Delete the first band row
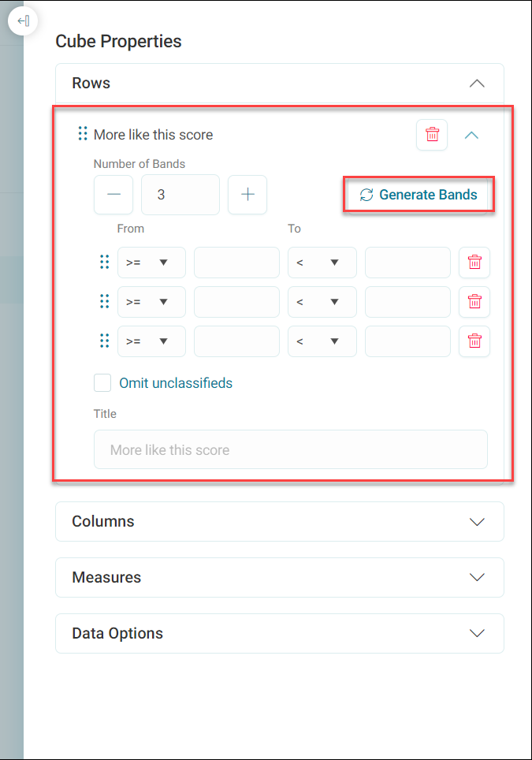Screen dimensions: 532x760 tap(474, 263)
